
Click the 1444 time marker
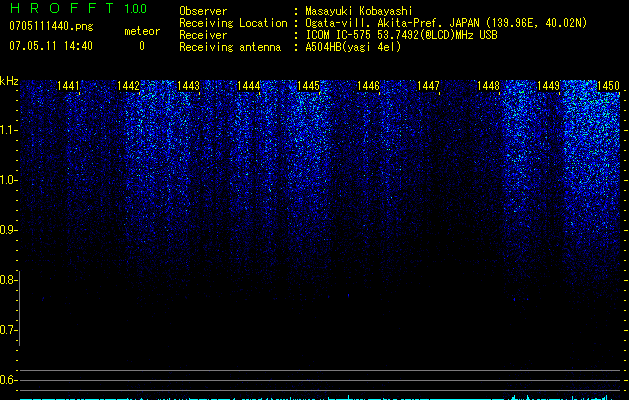tap(248, 86)
